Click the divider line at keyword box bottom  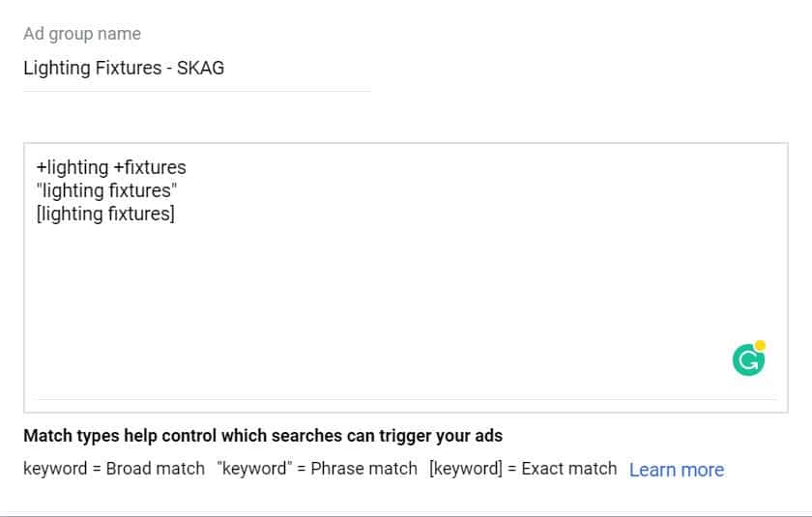tap(407, 399)
